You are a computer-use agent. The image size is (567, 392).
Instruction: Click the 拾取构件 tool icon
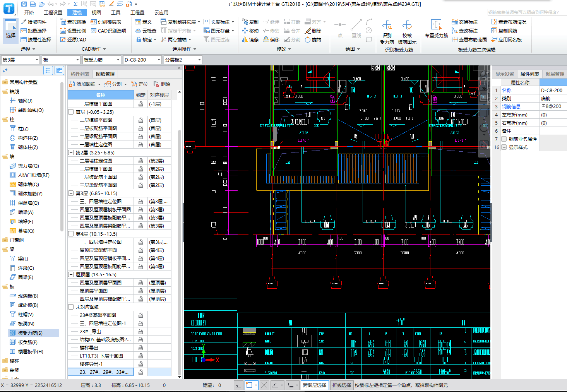coord(24,22)
